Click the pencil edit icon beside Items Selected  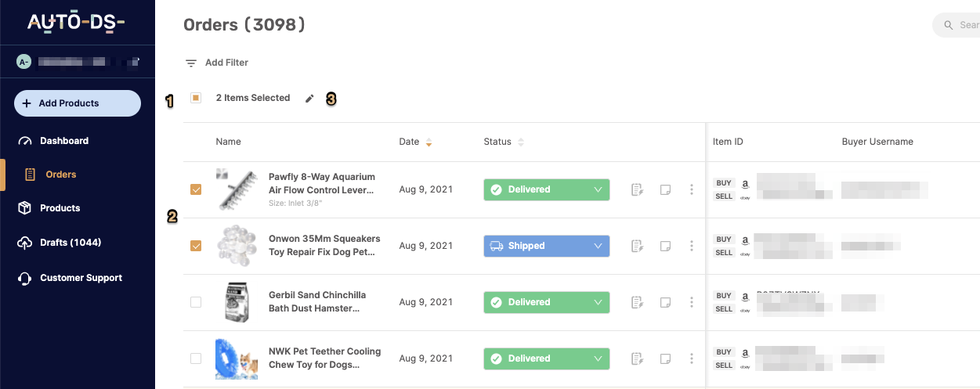pyautogui.click(x=309, y=99)
